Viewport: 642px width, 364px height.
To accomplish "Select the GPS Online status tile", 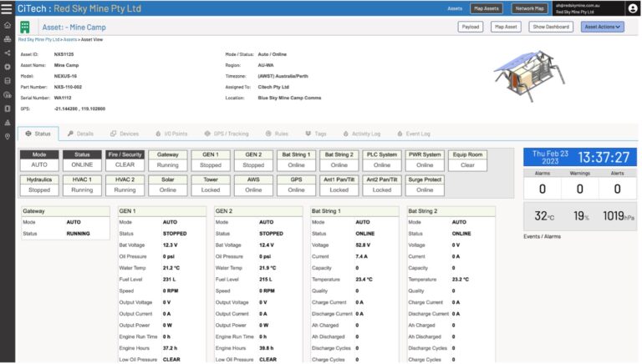I will click(x=296, y=185).
